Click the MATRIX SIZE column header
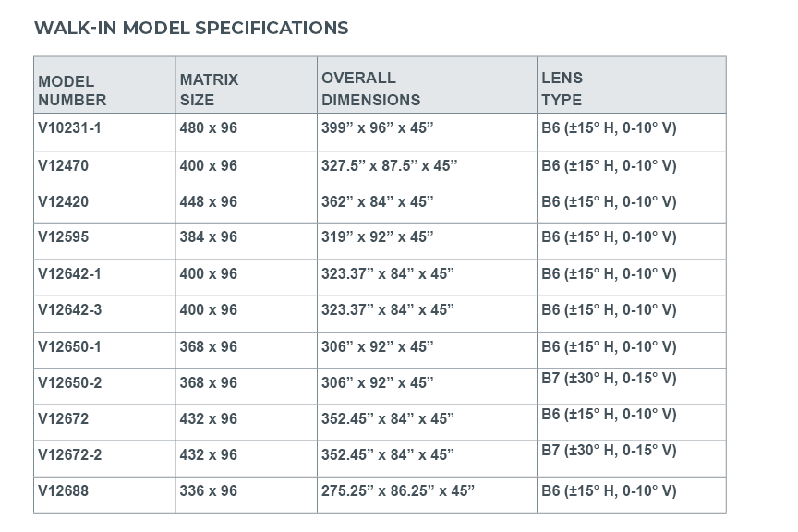Screen dimensions: 798x532 coord(209,90)
